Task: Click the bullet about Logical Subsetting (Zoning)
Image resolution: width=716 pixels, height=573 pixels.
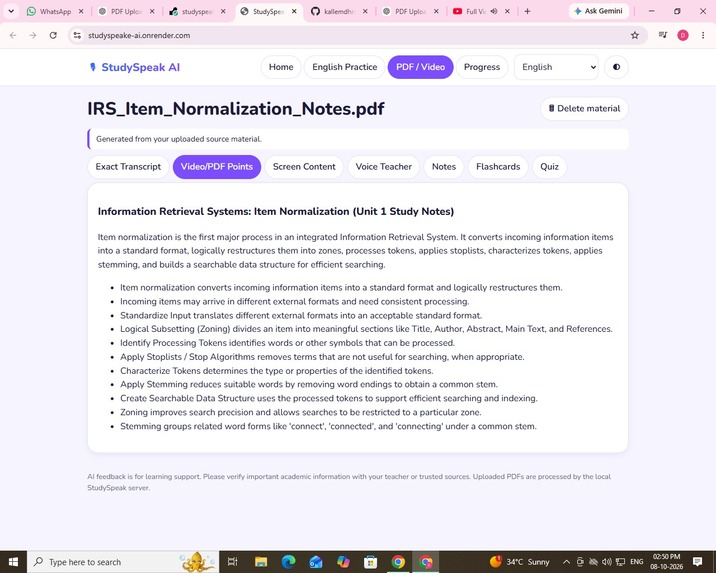Action: tap(366, 329)
